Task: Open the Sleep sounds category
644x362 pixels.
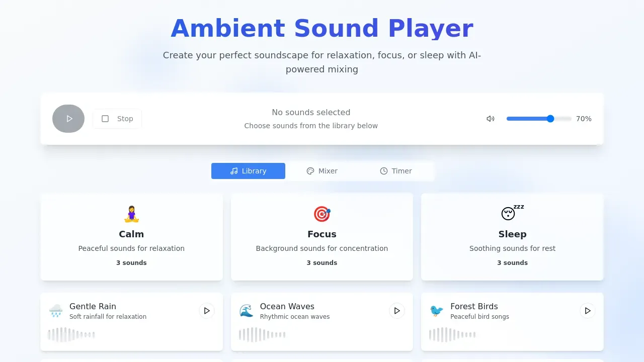Action: click(512, 237)
